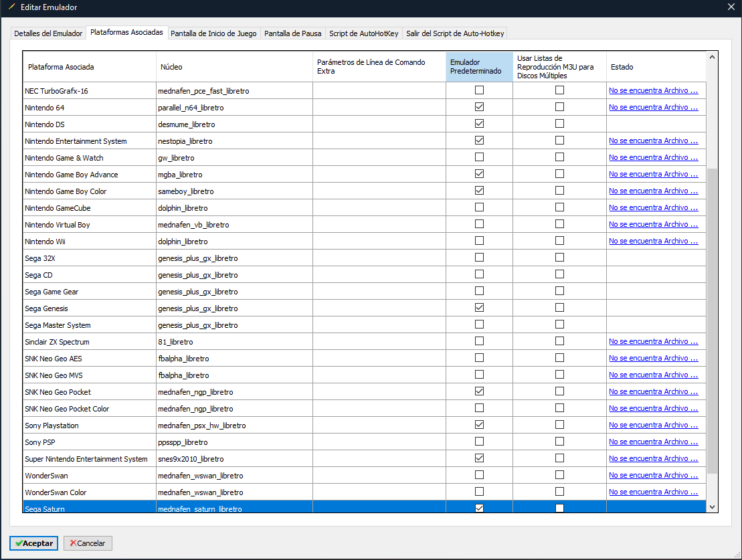Enable M3U playlists for Nintendo Wii

click(x=560, y=240)
